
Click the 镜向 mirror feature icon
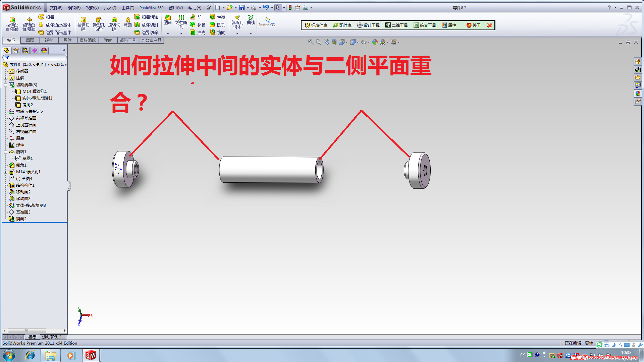[218, 32]
